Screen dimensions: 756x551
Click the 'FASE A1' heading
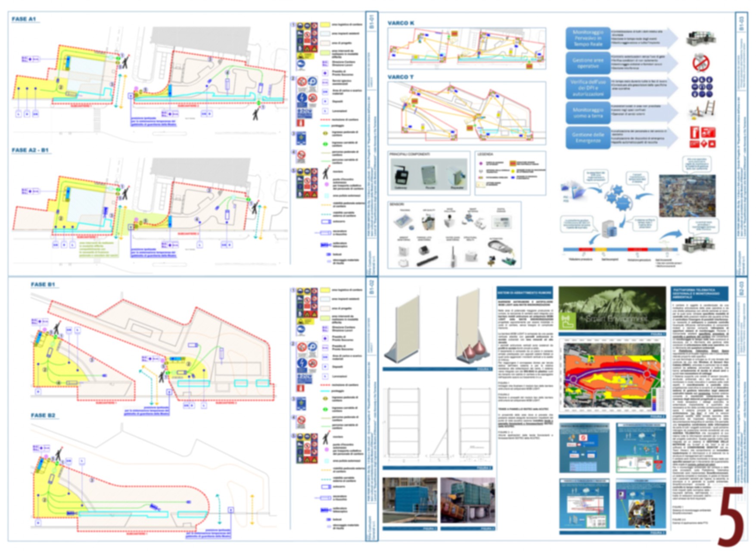coord(24,19)
